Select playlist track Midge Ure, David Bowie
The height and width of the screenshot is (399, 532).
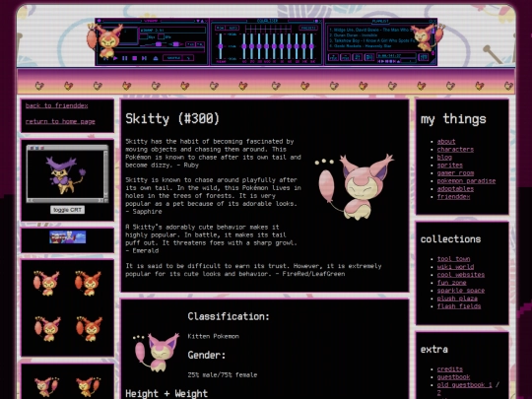click(370, 30)
